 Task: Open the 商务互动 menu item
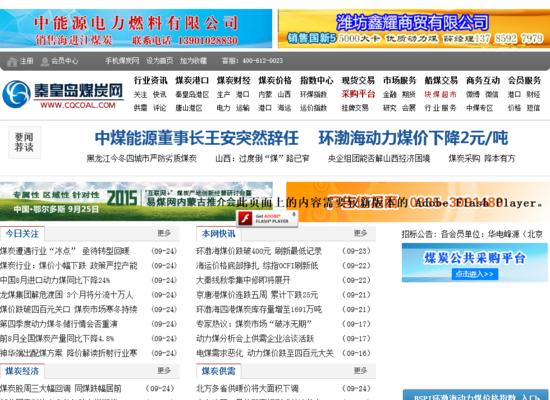tap(483, 80)
